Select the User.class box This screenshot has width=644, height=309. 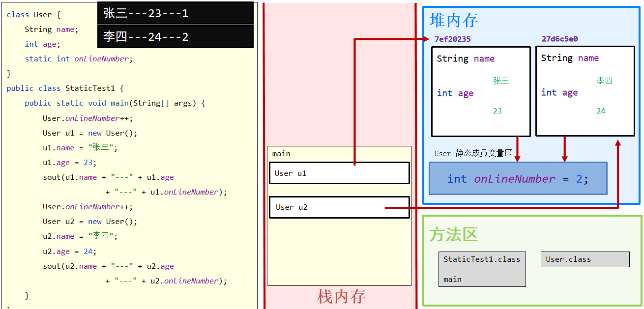(x=585, y=259)
